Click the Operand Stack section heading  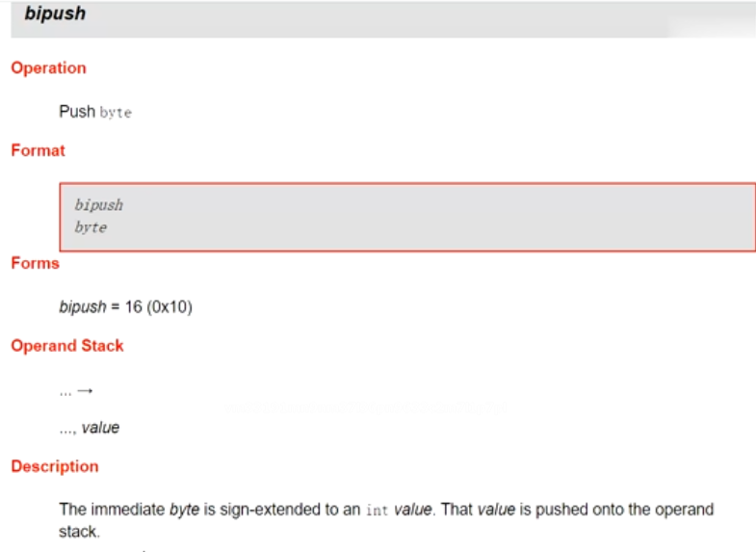coord(67,346)
